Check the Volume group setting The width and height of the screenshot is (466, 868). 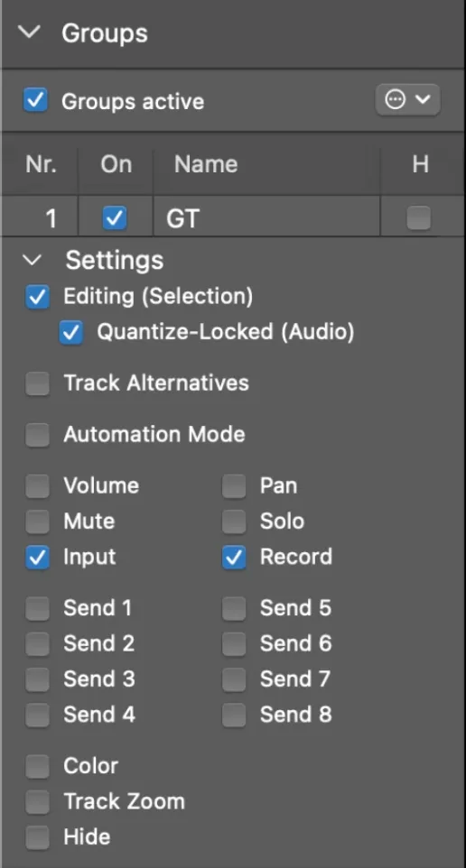point(37,486)
